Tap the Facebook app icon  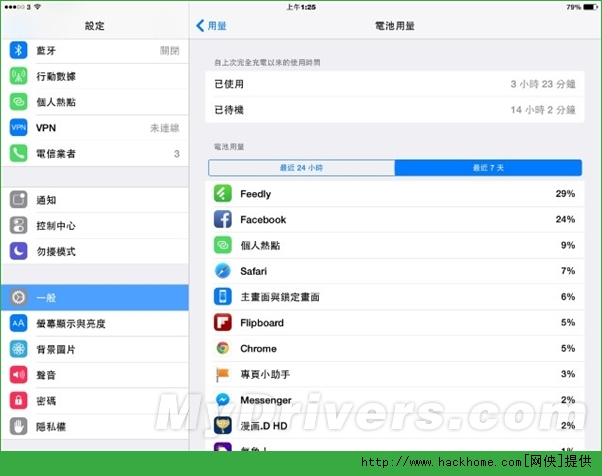tap(223, 219)
